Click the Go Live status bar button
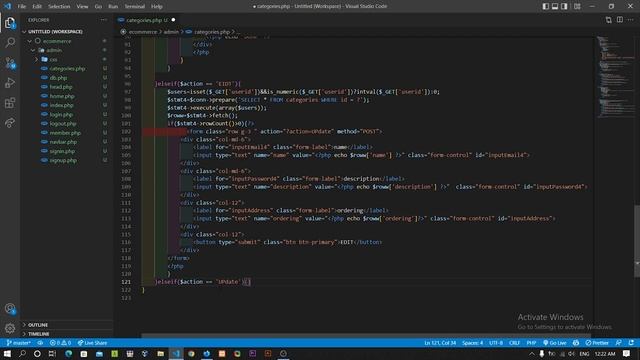The image size is (640, 360). [555, 343]
